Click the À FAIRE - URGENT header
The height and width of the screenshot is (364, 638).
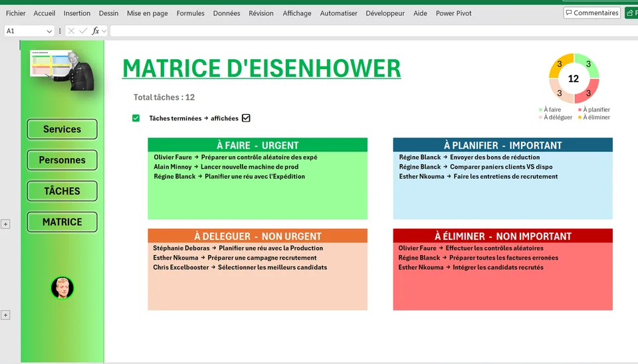click(258, 145)
